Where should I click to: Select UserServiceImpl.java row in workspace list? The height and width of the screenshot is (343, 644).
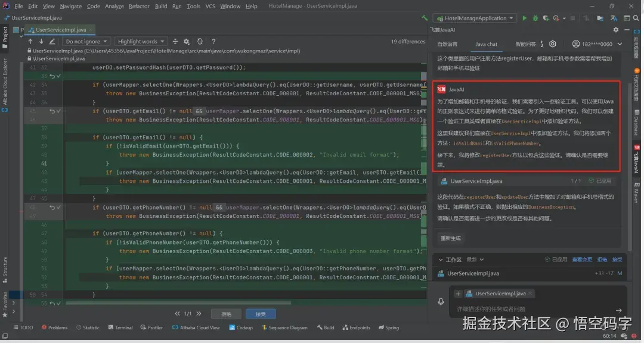click(x=530, y=273)
